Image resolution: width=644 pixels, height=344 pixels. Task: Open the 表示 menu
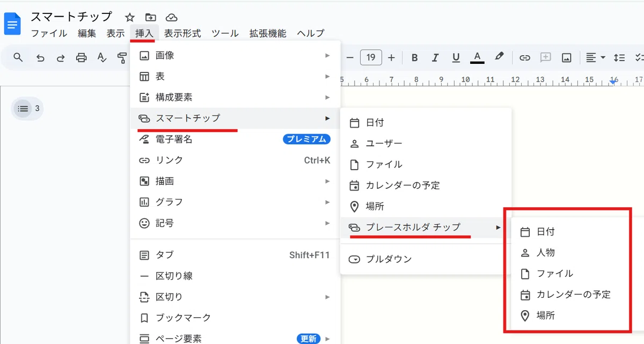(x=115, y=33)
